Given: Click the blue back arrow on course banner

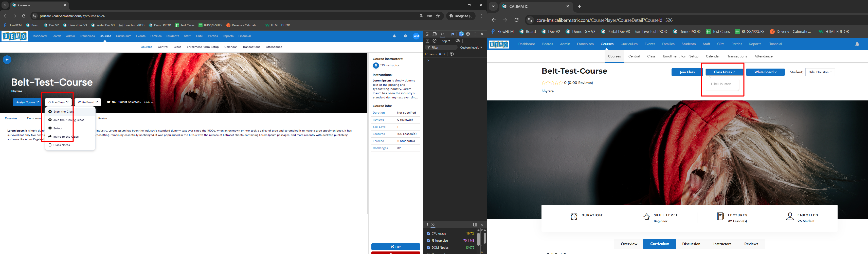Looking at the screenshot, I should [7, 59].
